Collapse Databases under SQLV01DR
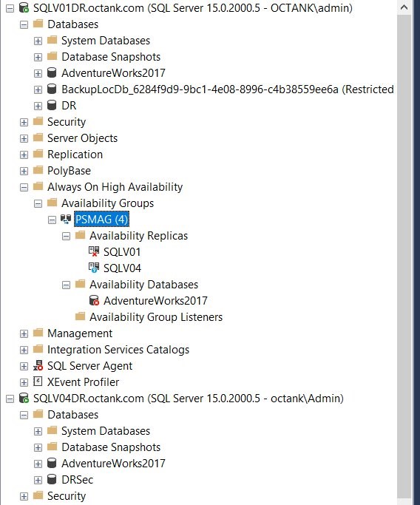The width and height of the screenshot is (420, 505). pyautogui.click(x=24, y=25)
